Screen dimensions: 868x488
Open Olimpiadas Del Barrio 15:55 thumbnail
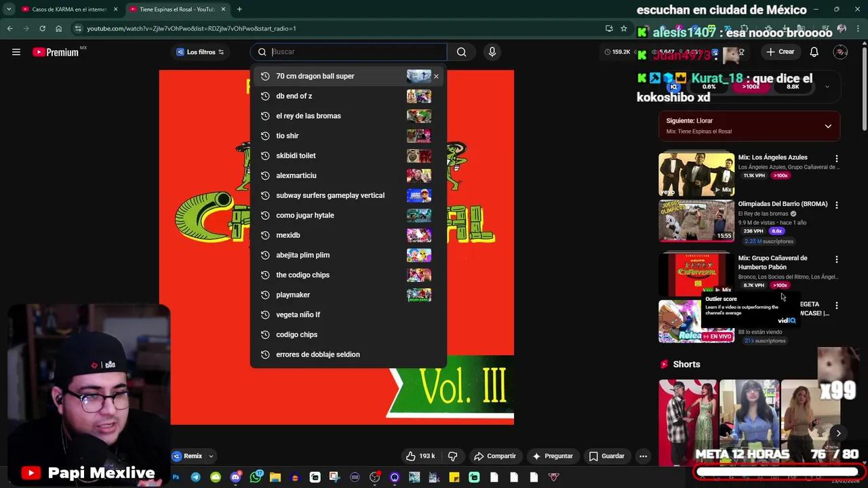pyautogui.click(x=696, y=221)
